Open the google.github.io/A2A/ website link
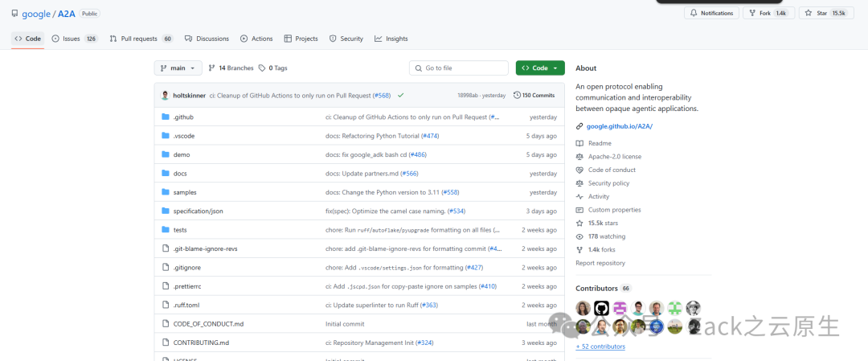 pyautogui.click(x=619, y=126)
